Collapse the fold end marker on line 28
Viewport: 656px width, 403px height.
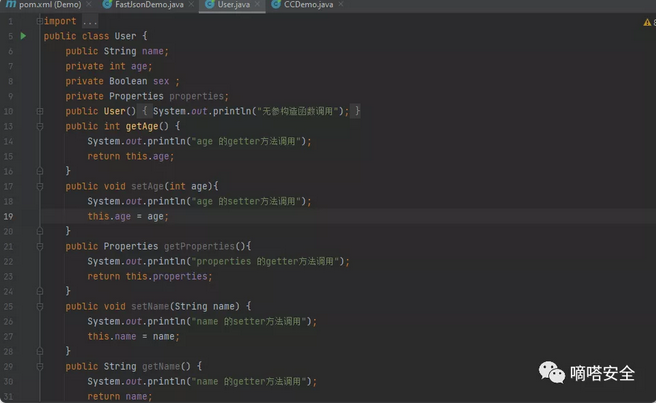40,351
